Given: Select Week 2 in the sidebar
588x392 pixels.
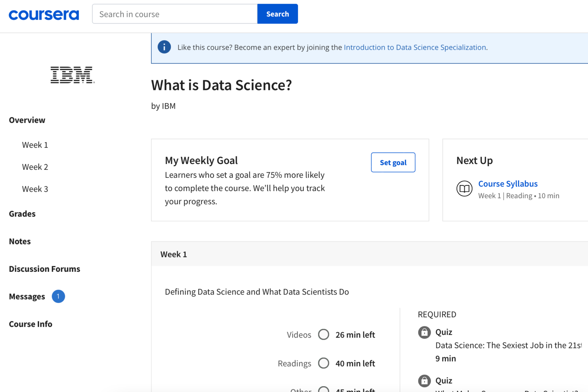Looking at the screenshot, I should 35,167.
